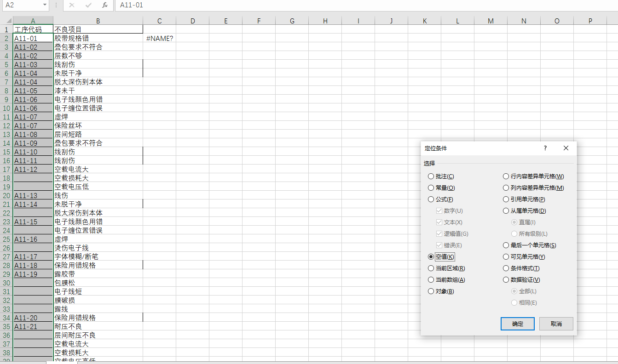Viewport: 618px width, 364px height.
Task: Select the 当前数组(A) radio option
Action: click(446, 280)
